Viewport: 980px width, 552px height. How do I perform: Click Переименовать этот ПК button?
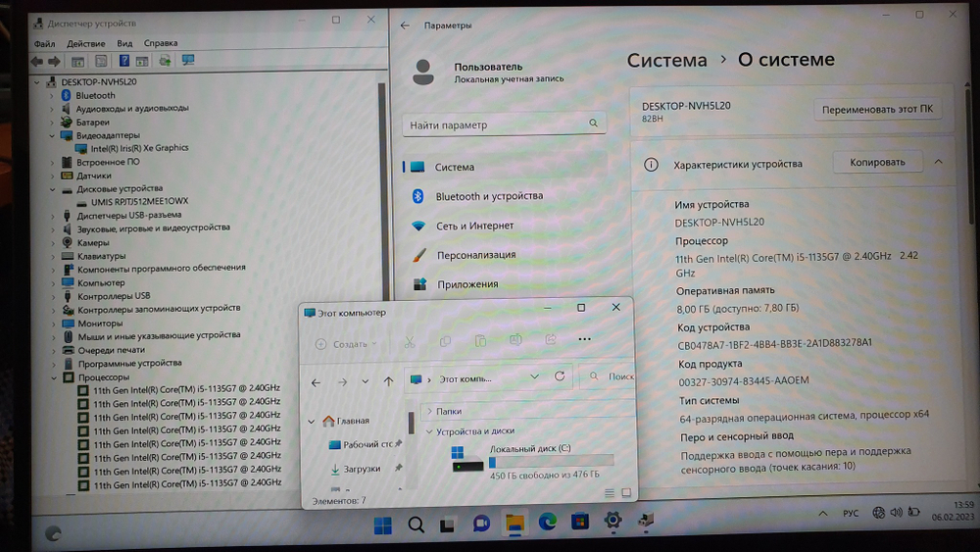tap(877, 110)
